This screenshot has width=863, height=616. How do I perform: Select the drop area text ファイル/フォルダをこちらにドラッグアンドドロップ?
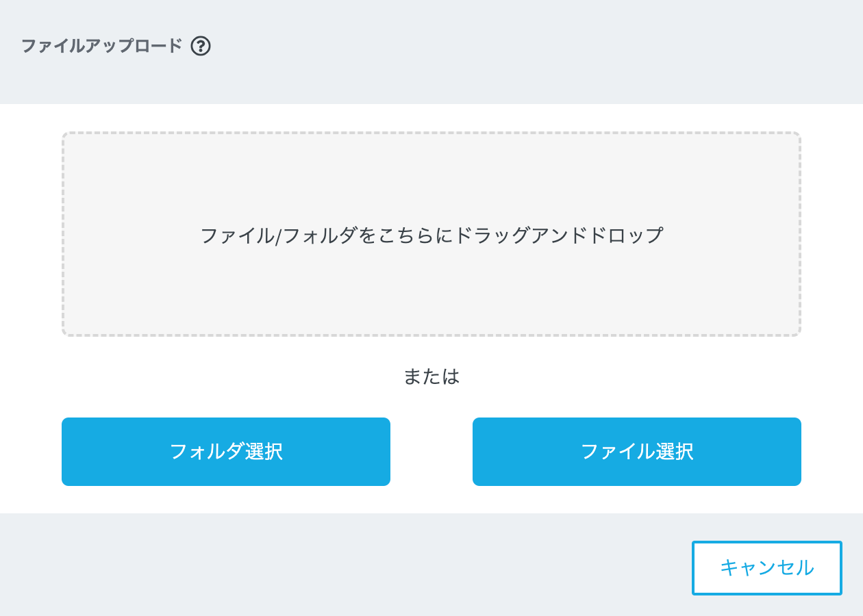[x=431, y=235]
